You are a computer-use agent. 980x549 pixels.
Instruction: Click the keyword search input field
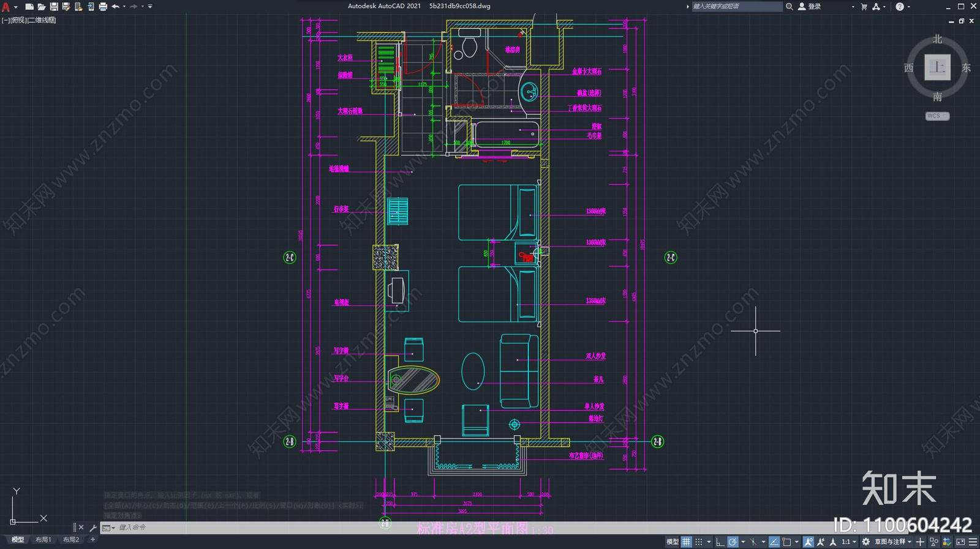(737, 6)
